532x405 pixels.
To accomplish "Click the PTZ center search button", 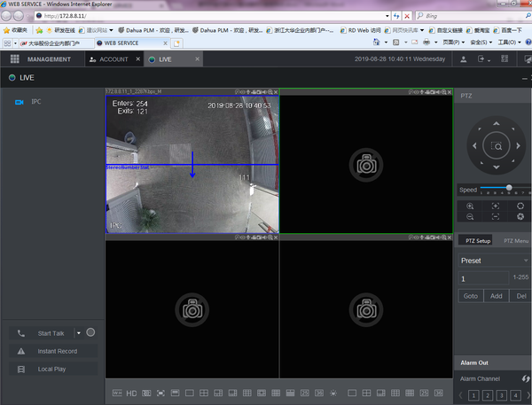I will click(497, 146).
